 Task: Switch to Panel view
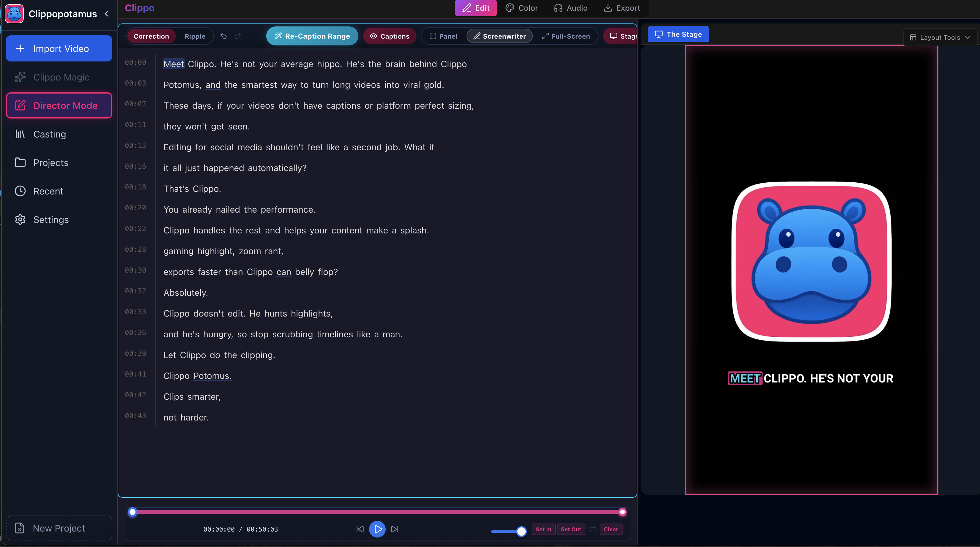click(x=443, y=36)
